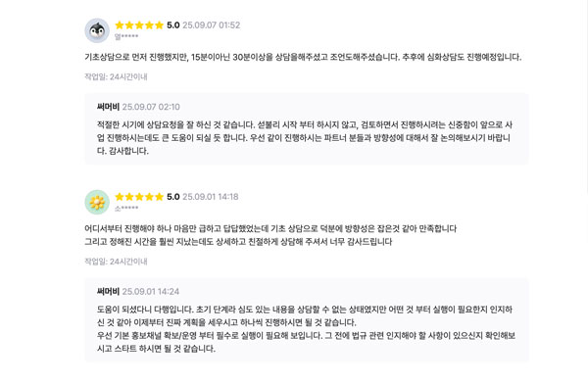Click the yellow flower profile avatar
588x383 pixels.
[97, 202]
